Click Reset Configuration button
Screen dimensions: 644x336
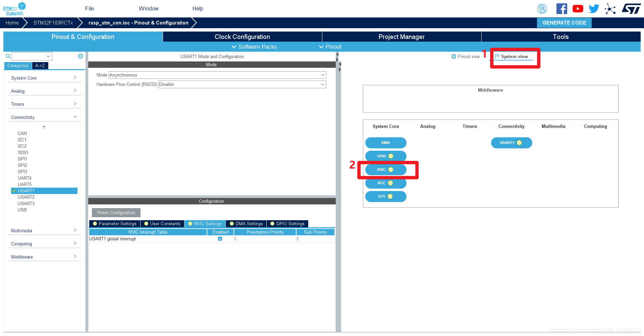pos(116,212)
